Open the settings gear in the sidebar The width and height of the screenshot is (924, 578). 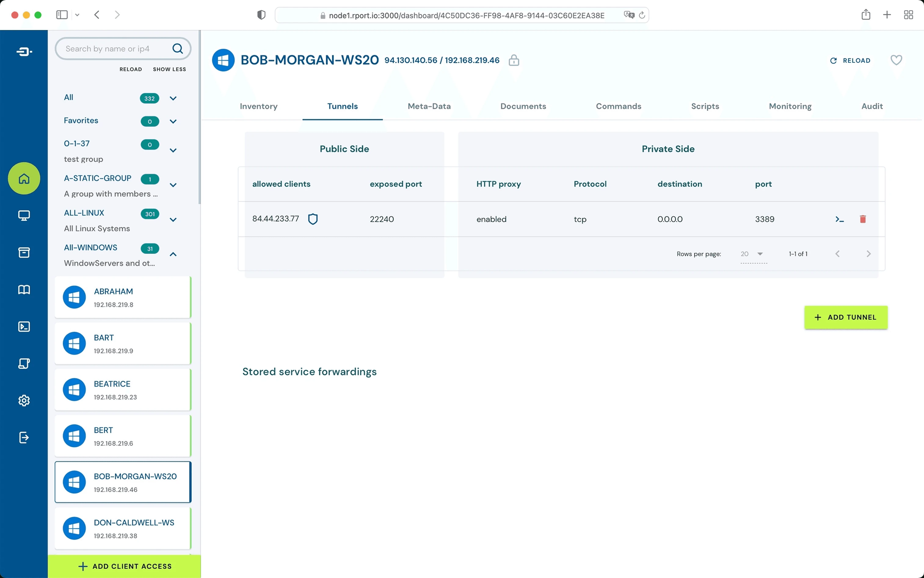[x=24, y=401]
